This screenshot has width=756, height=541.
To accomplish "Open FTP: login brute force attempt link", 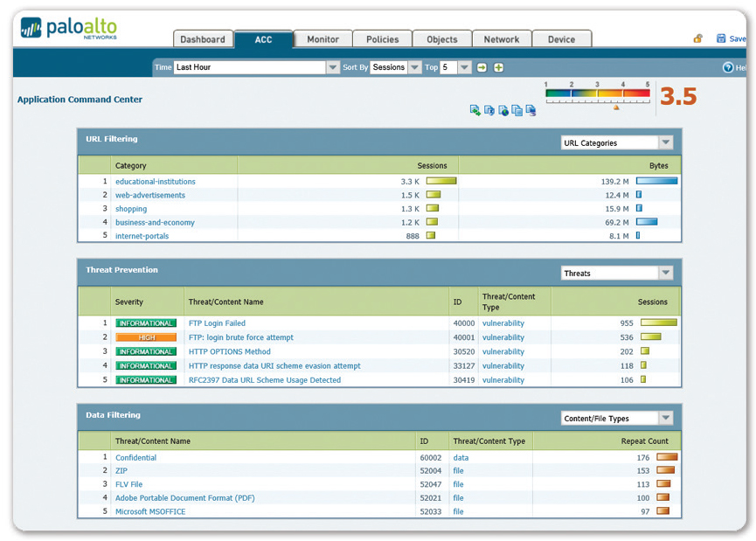I will [241, 337].
